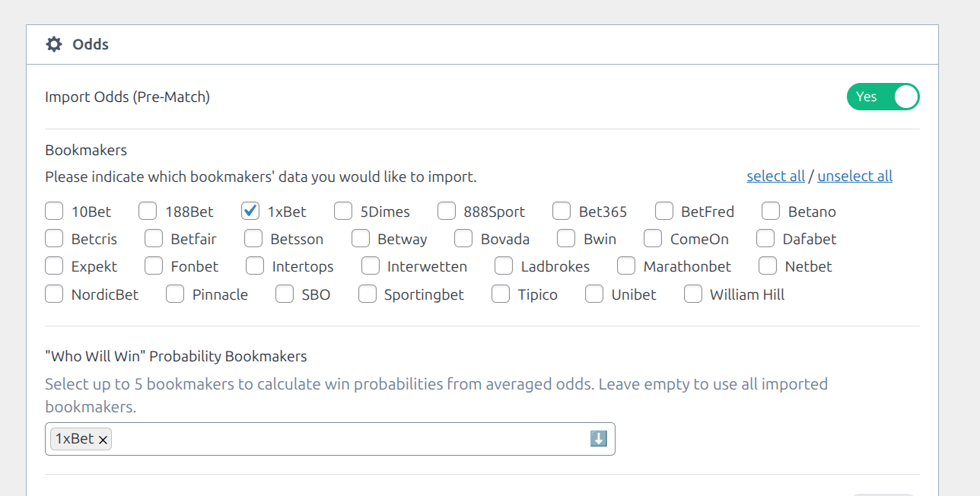Tick the William Hill checkbox

692,294
